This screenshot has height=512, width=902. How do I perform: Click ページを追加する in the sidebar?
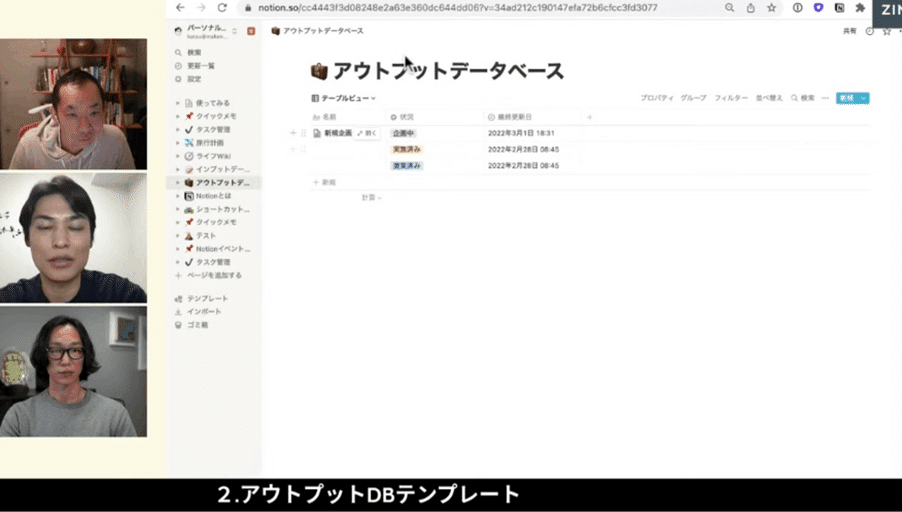point(213,275)
